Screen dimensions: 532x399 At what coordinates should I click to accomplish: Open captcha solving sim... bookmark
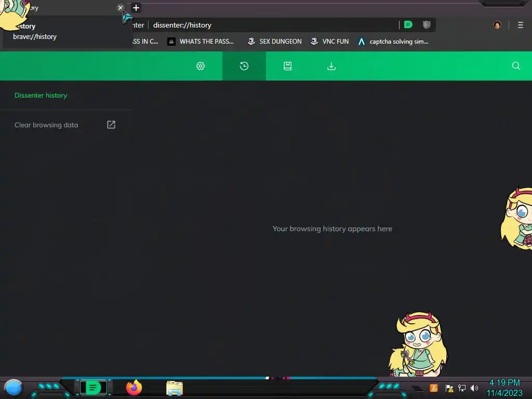pos(393,42)
